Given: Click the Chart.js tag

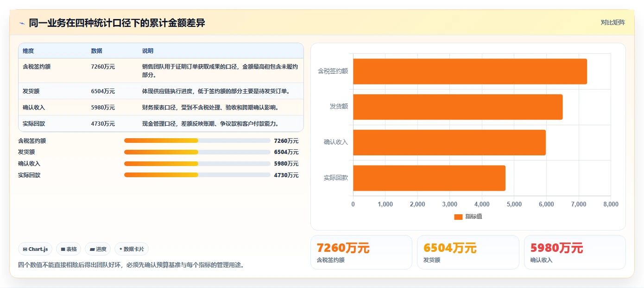Looking at the screenshot, I should tap(35, 249).
